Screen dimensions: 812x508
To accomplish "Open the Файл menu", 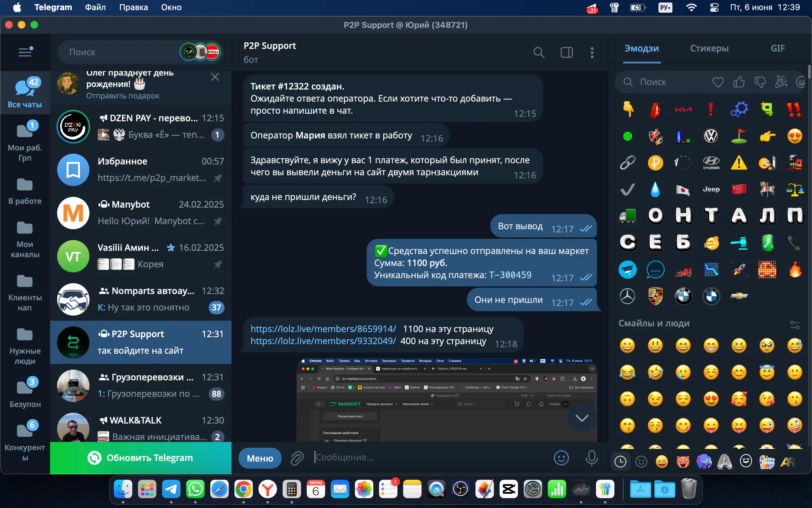I will 95,7.
